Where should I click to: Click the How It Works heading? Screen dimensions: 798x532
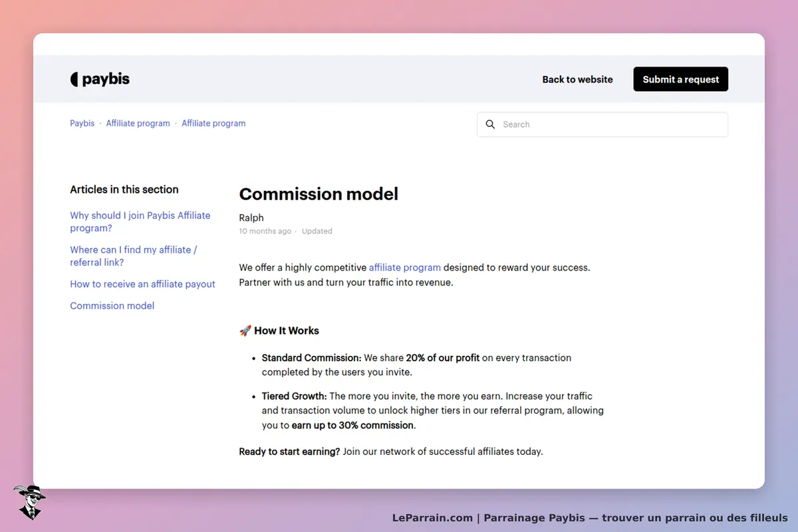tap(287, 331)
